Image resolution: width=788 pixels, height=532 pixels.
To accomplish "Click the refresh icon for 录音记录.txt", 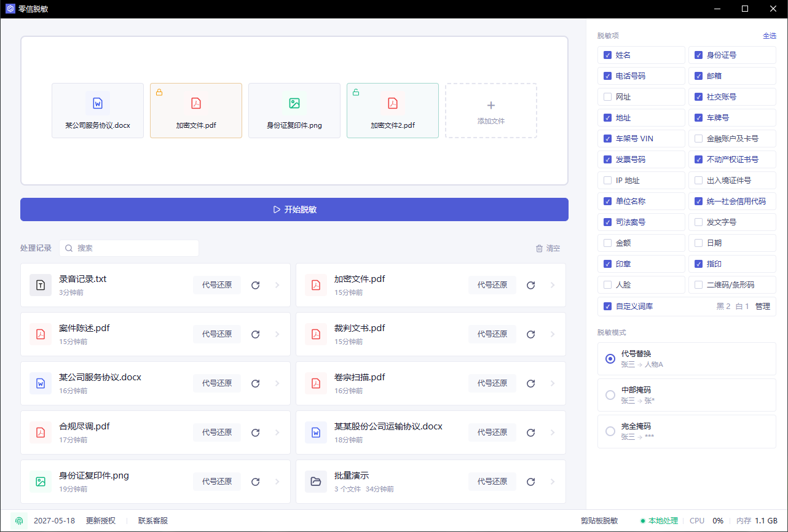I will pos(256,285).
